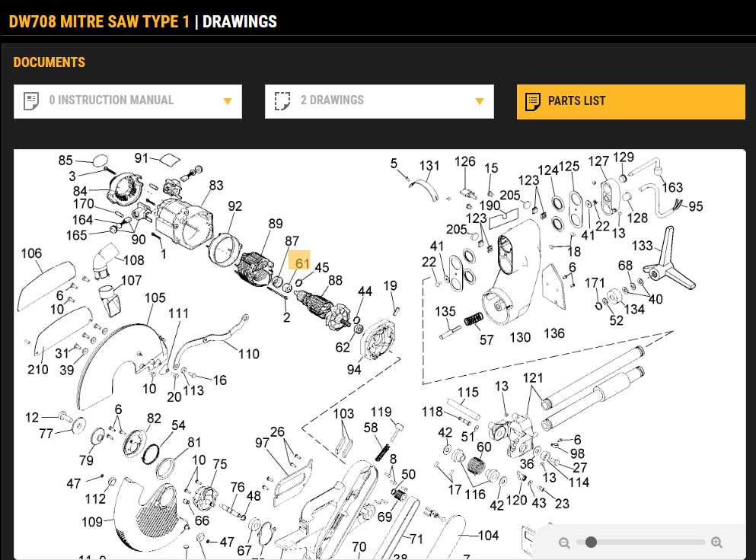The height and width of the screenshot is (560, 756).
Task: Click part number 109 lower guard label
Action: click(x=92, y=522)
